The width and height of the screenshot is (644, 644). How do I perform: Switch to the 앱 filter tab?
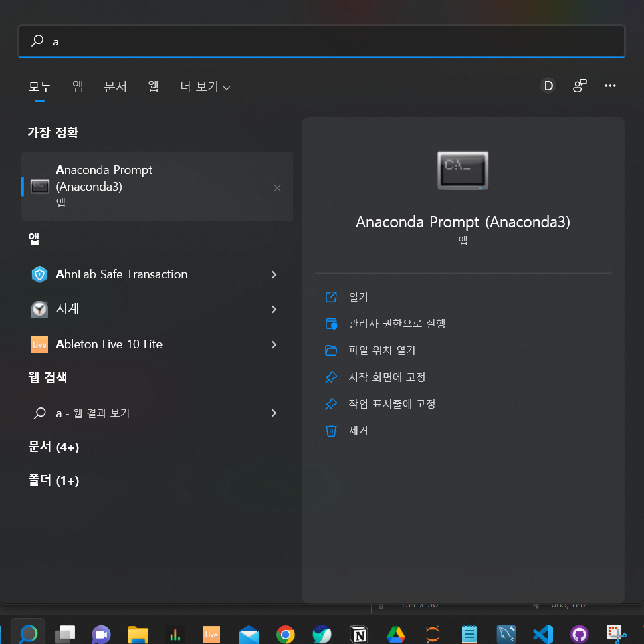(78, 87)
